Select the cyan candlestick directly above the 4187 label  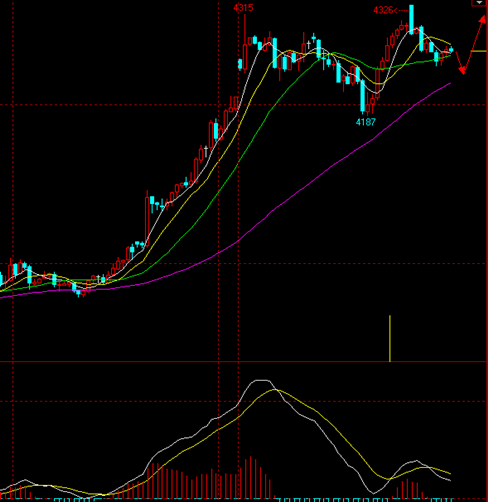363,96
